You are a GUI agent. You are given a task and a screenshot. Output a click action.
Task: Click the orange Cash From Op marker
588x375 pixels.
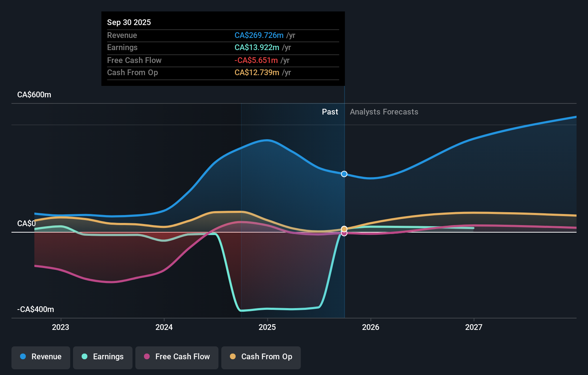[x=344, y=228]
